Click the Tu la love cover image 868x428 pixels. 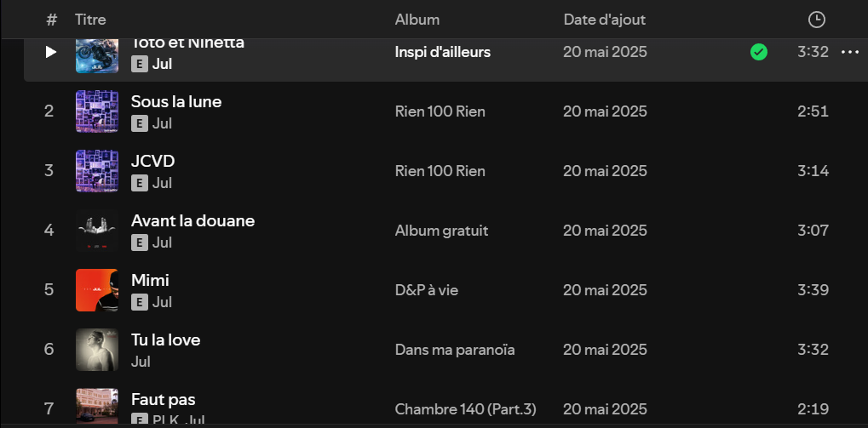[96, 350]
